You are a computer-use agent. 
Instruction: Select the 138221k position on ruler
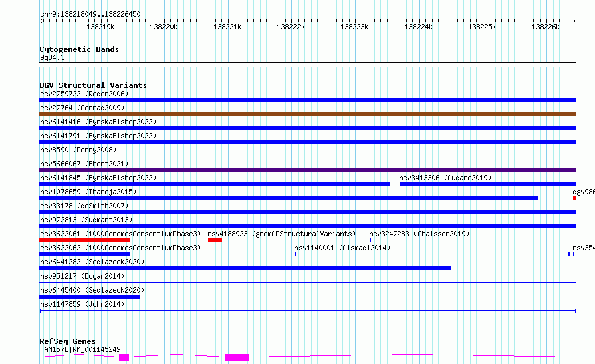[x=227, y=27]
